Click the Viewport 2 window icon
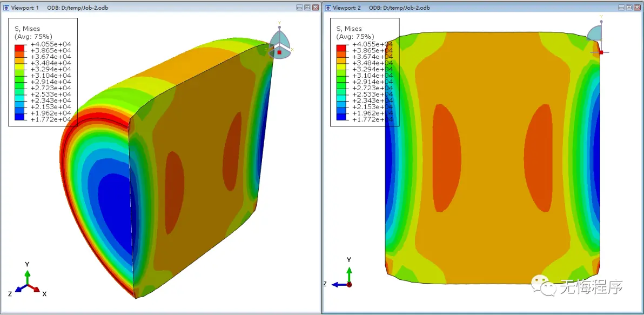 tap(328, 8)
